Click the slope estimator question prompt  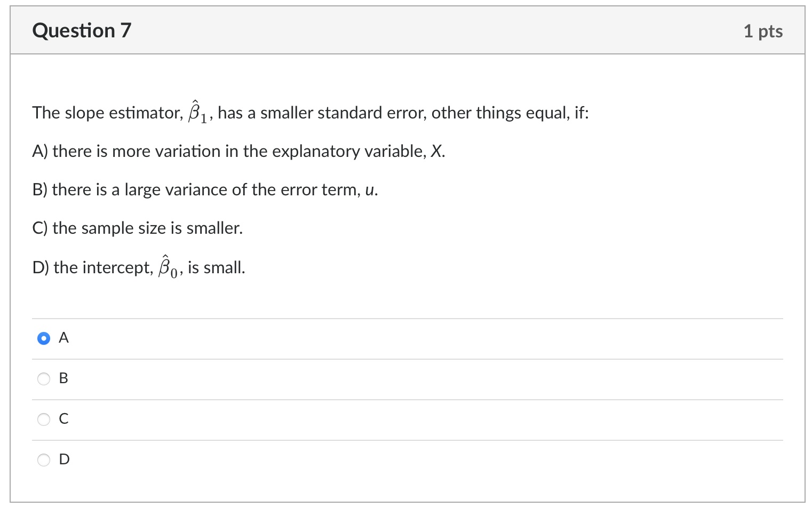[309, 112]
